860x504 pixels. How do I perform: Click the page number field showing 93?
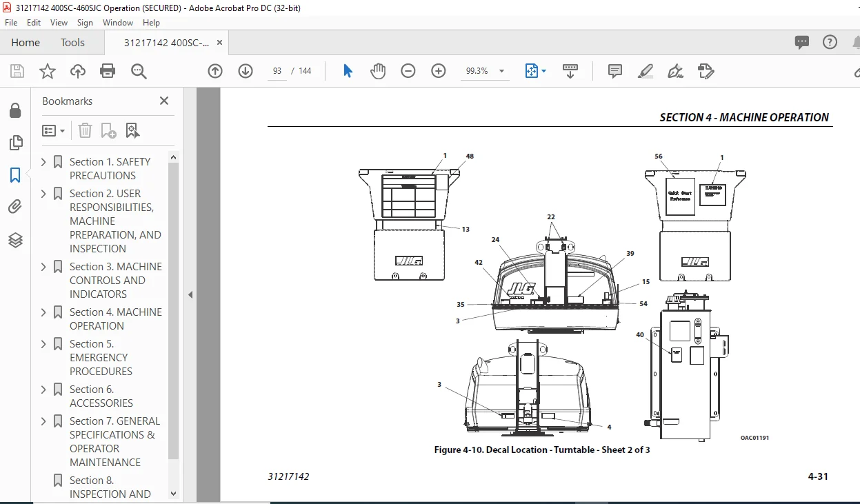tap(277, 71)
